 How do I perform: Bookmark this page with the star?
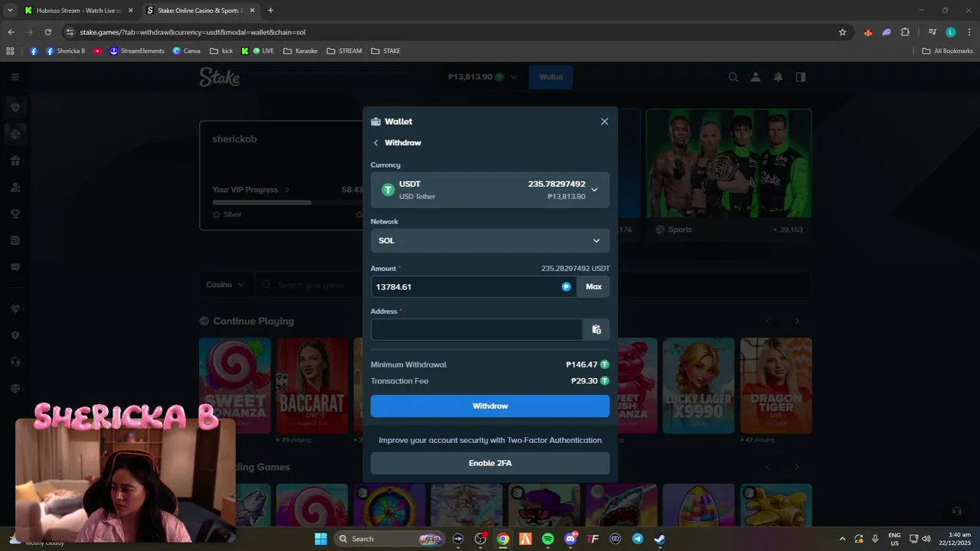(842, 32)
